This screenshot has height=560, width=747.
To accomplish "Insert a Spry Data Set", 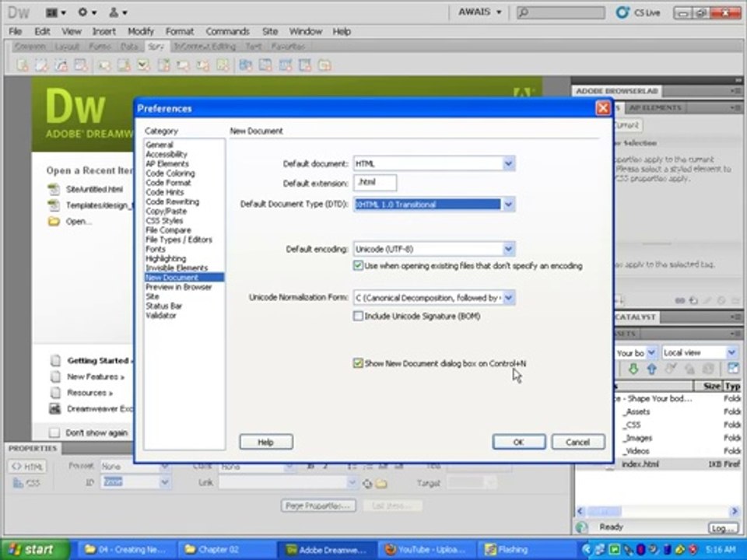I will [x=23, y=65].
